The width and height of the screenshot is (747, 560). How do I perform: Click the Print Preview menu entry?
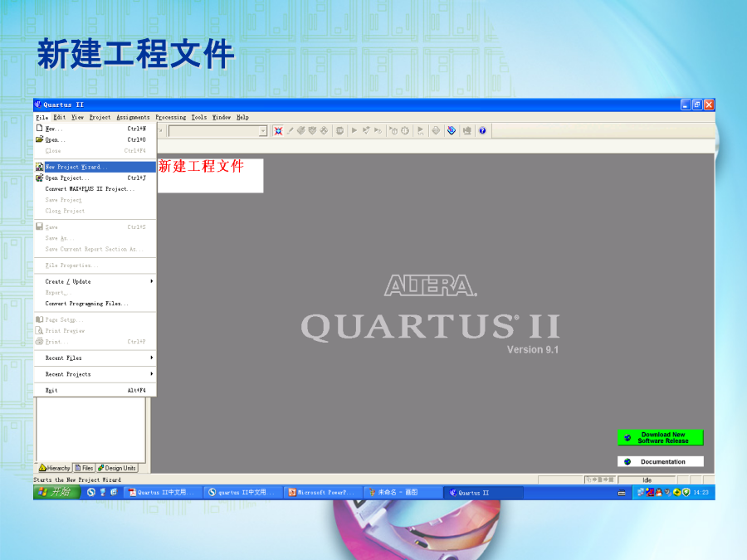click(95, 330)
